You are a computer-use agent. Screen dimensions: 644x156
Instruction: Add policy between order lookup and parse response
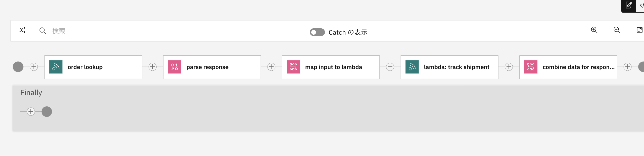point(153,67)
